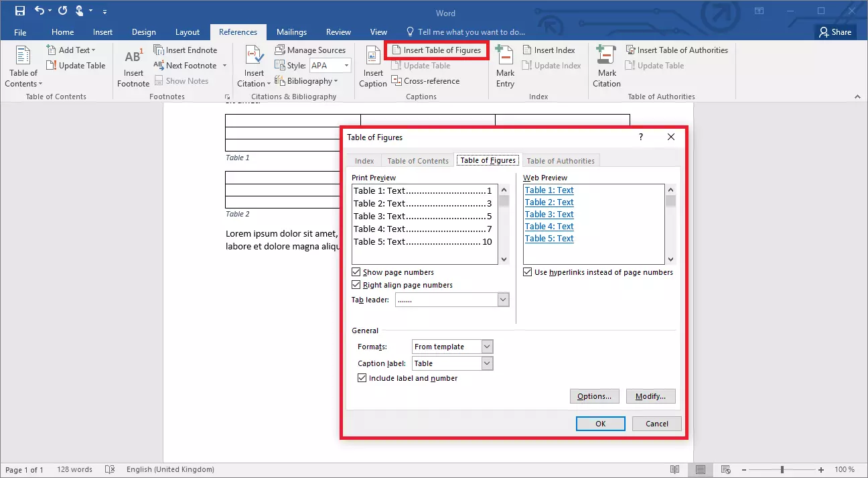
Task: Click Cancel in the Table of Figures dialog
Action: (657, 424)
